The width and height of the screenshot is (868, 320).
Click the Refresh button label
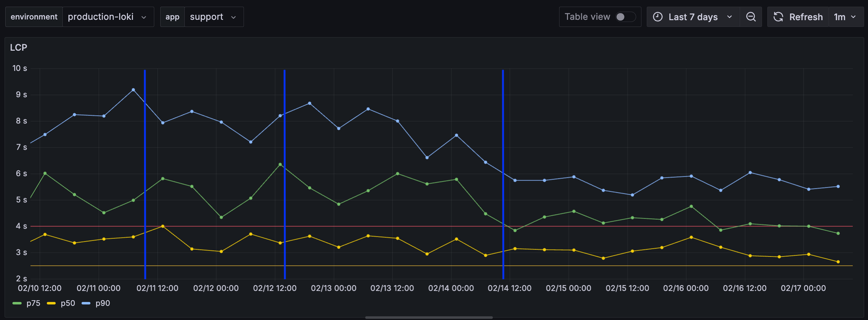pos(806,17)
